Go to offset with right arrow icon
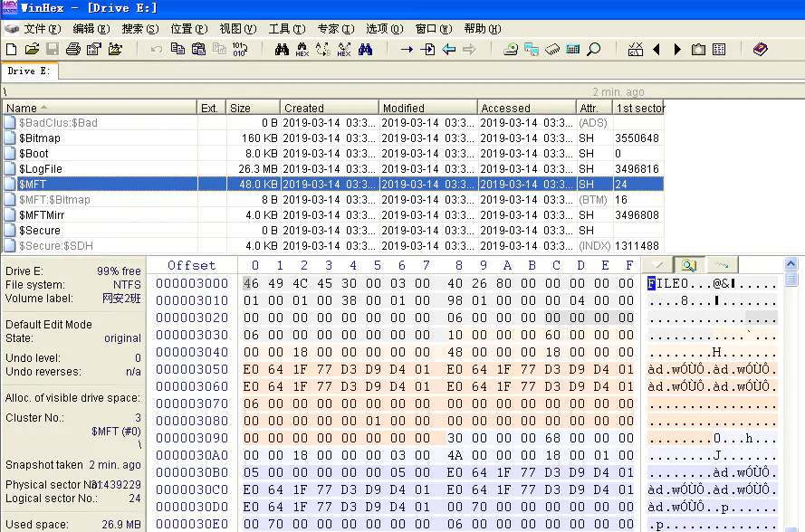The width and height of the screenshot is (805, 532). pos(407,49)
